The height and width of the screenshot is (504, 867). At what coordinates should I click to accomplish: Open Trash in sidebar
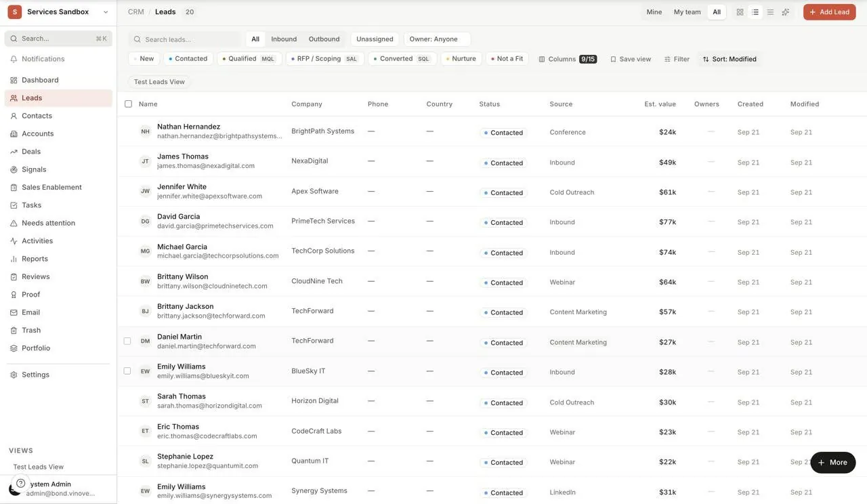point(58,330)
